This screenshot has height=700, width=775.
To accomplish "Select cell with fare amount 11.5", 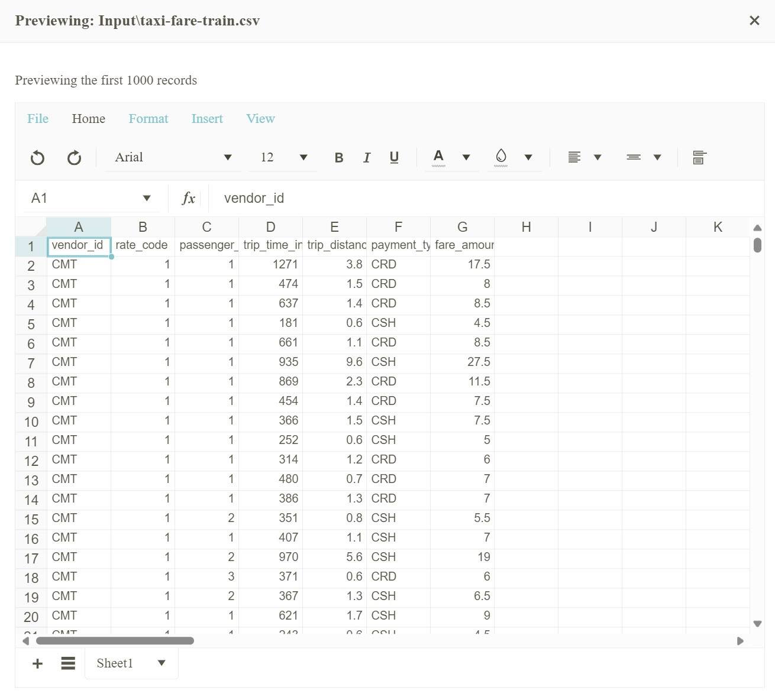I will [x=462, y=383].
